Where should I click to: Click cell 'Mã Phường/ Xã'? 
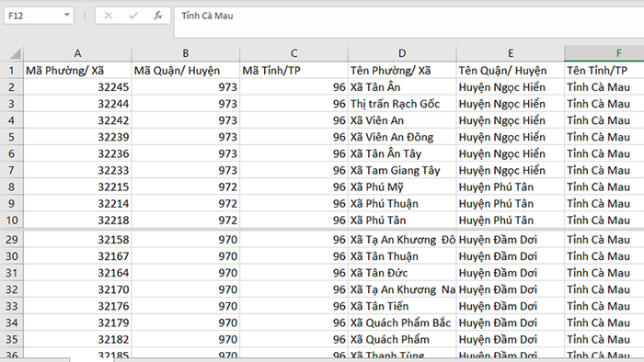click(77, 71)
